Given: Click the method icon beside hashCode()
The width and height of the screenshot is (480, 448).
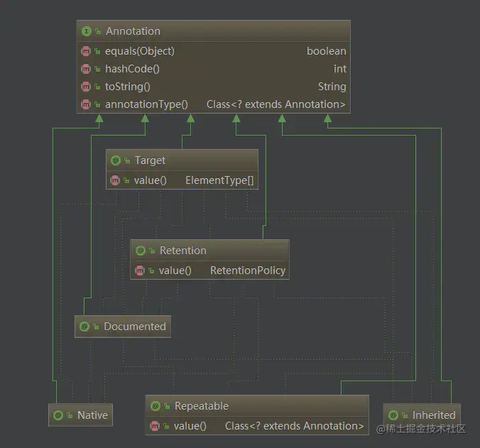Looking at the screenshot, I should pyautogui.click(x=86, y=69).
